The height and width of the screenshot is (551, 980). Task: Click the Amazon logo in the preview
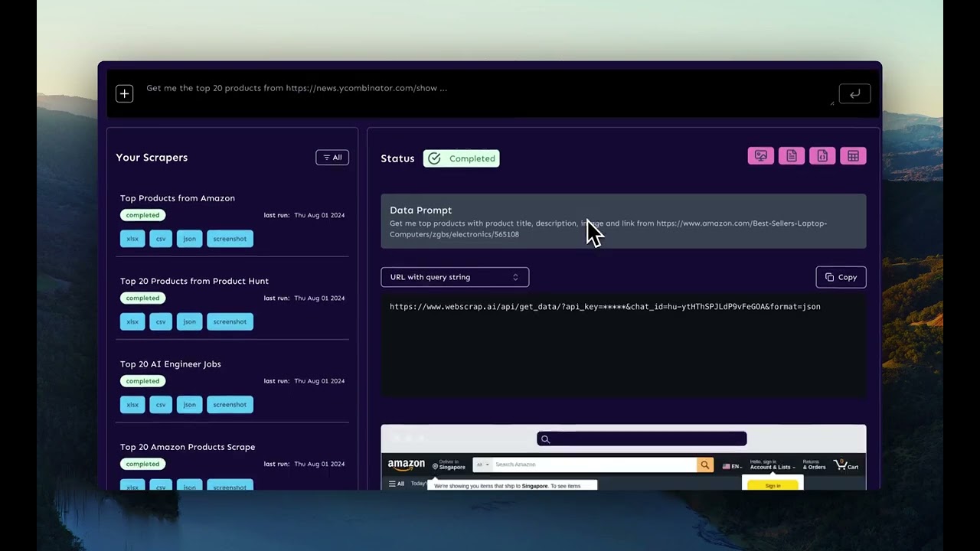click(x=406, y=465)
